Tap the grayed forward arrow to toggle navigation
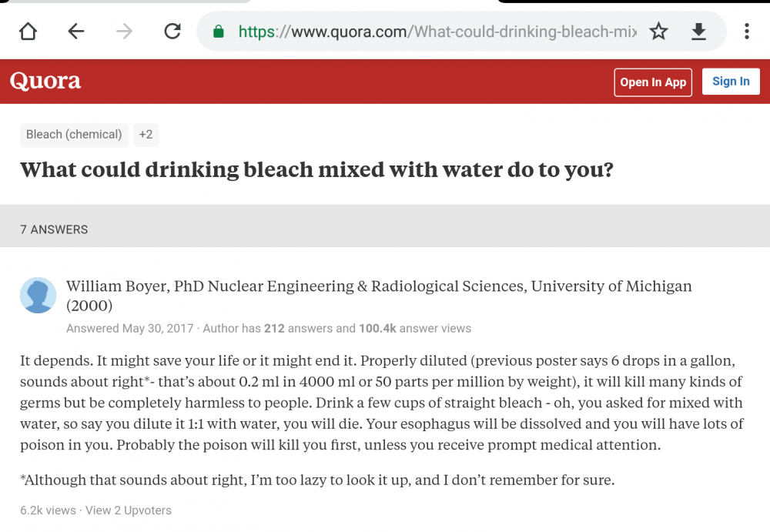The width and height of the screenshot is (770, 532). 123,32
